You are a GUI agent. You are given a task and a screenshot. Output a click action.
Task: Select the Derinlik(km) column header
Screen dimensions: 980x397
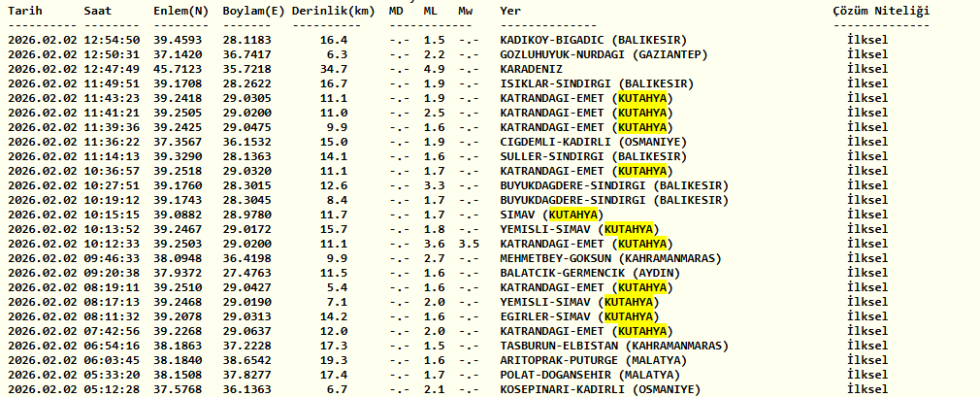[331, 10]
